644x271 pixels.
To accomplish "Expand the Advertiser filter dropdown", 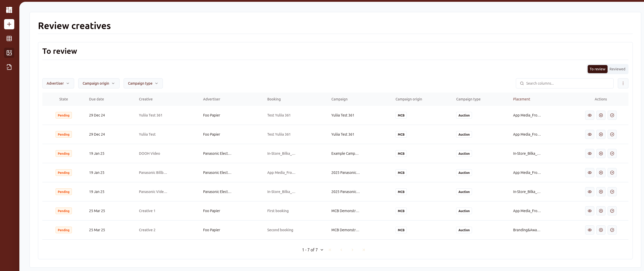I will (58, 83).
